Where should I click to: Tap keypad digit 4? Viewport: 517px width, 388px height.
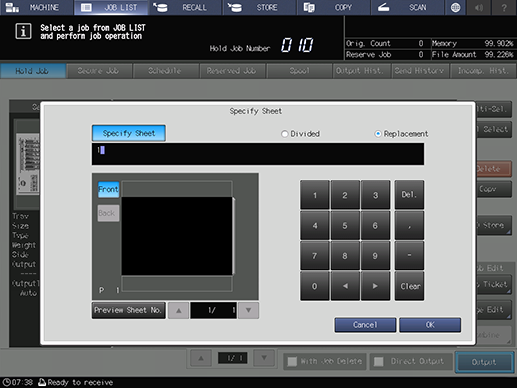pyautogui.click(x=315, y=225)
